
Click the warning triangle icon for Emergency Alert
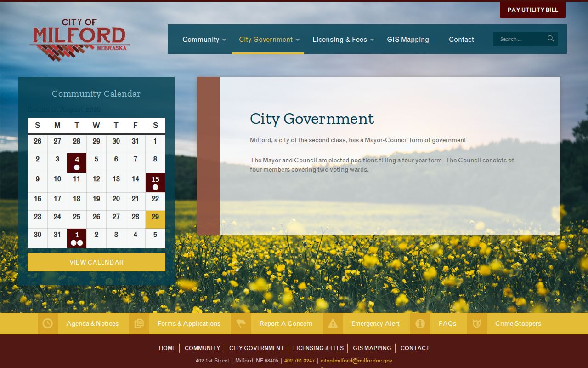(333, 323)
